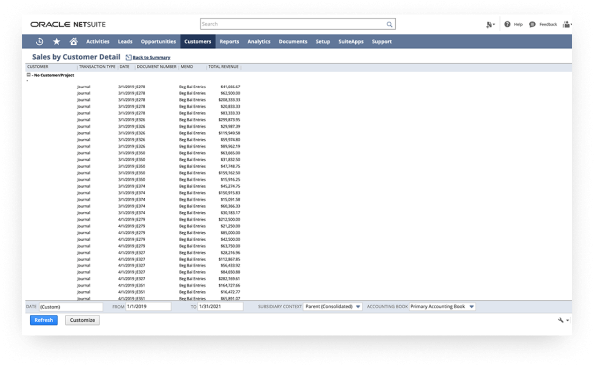Click the $42,500.00 revenue amount
This screenshot has width=594, height=366.
[230, 239]
